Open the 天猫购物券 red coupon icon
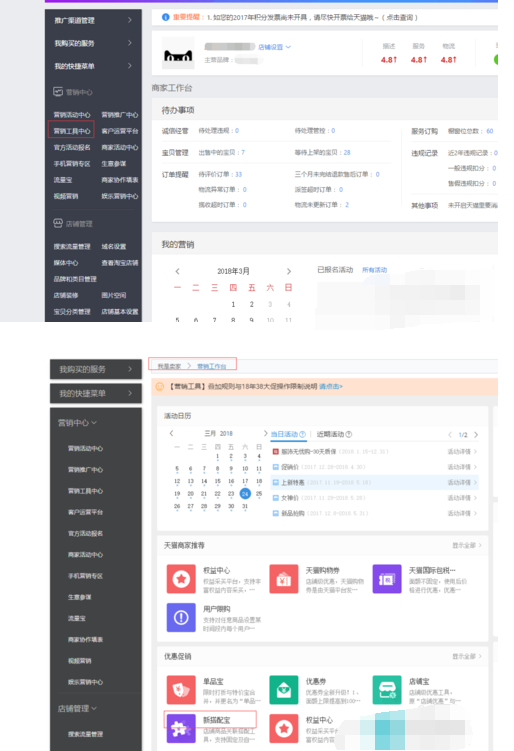The image size is (514, 751). (x=284, y=579)
